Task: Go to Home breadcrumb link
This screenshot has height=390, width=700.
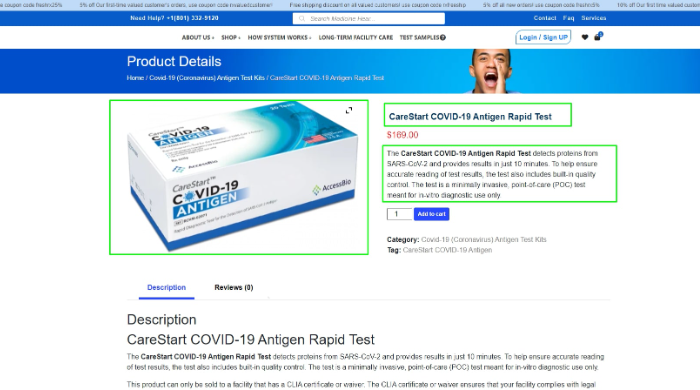Action: (135, 78)
